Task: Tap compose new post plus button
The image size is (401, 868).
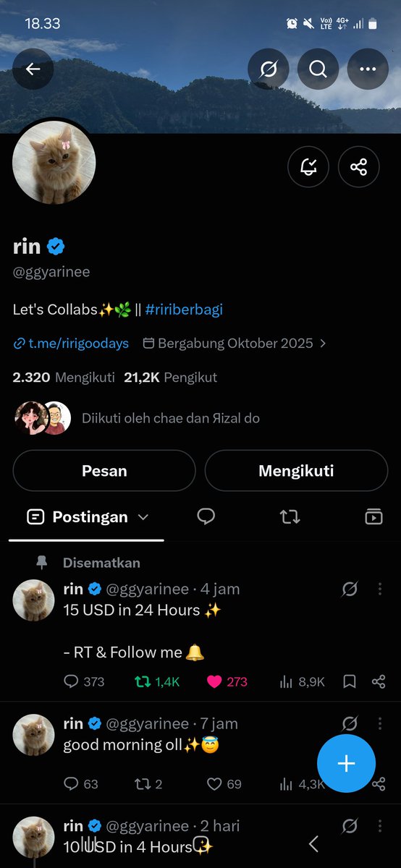Action: (346, 763)
